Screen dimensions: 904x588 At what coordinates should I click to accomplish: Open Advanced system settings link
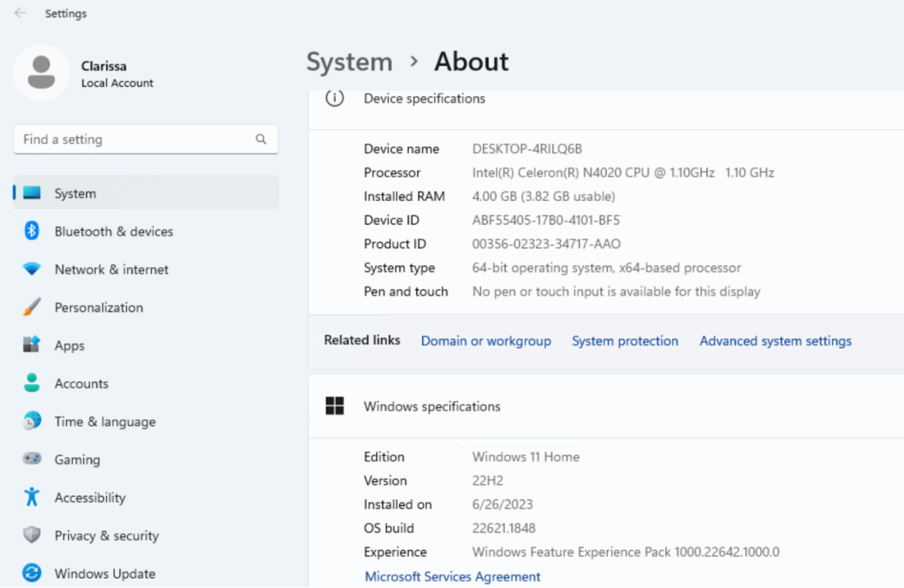tap(775, 341)
